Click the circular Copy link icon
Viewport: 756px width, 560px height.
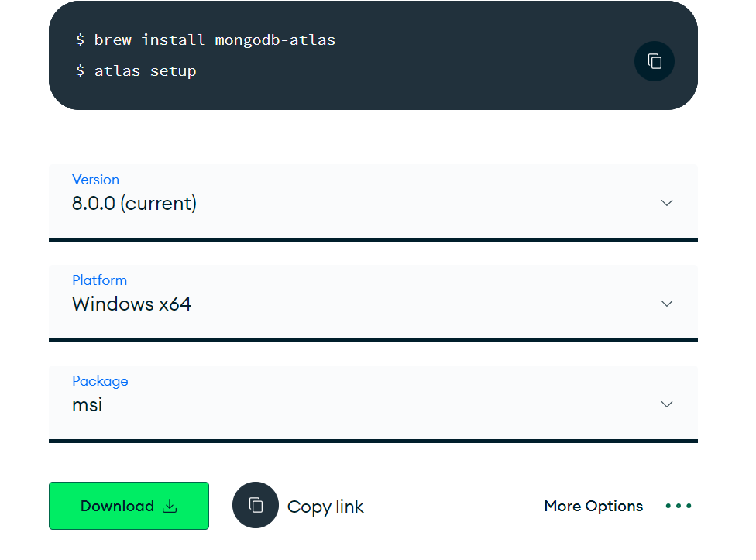256,505
